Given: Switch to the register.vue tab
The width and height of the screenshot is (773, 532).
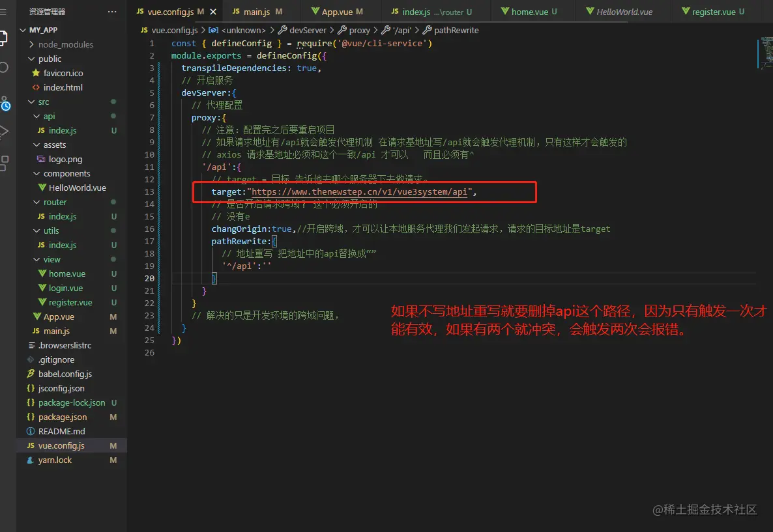Looking at the screenshot, I should (x=713, y=11).
